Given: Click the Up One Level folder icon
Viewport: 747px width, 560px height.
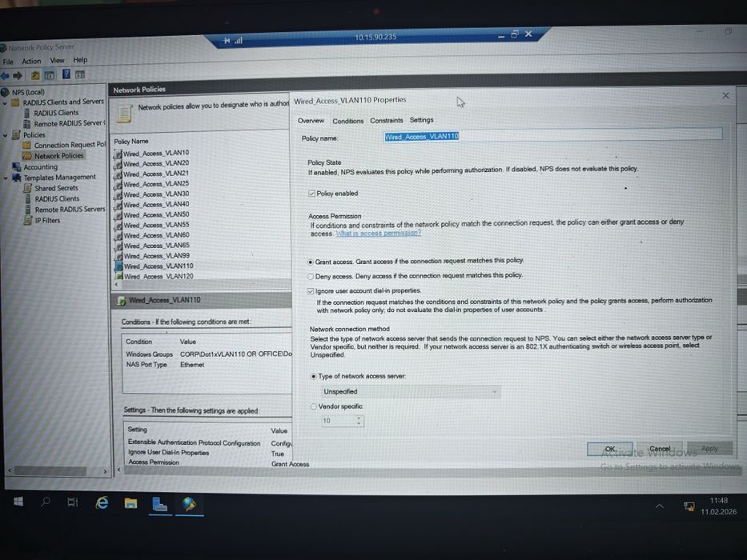Looking at the screenshot, I should (35, 74).
